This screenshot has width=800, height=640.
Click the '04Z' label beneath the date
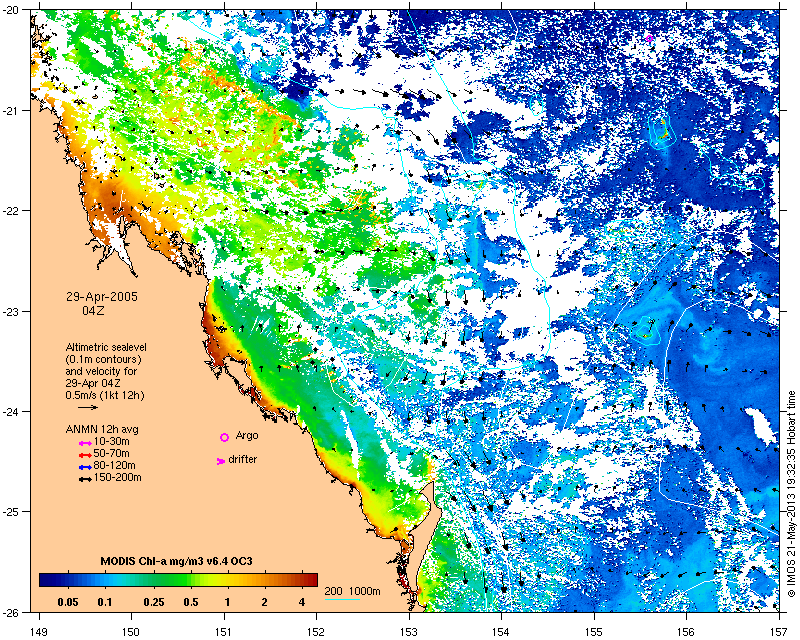coord(93,310)
